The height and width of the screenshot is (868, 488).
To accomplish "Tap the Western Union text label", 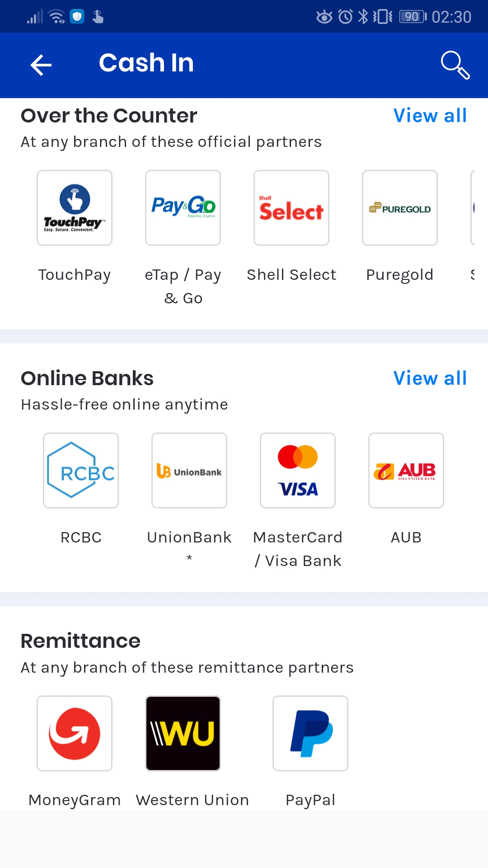I will (192, 800).
